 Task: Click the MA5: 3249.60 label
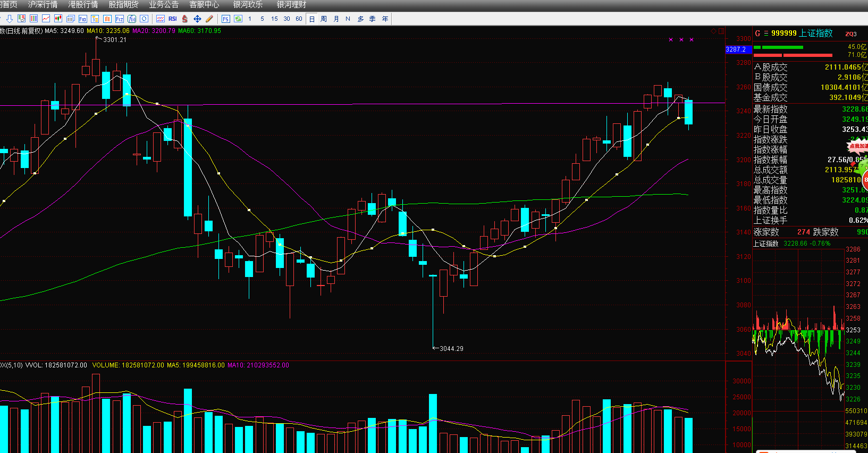tap(64, 31)
